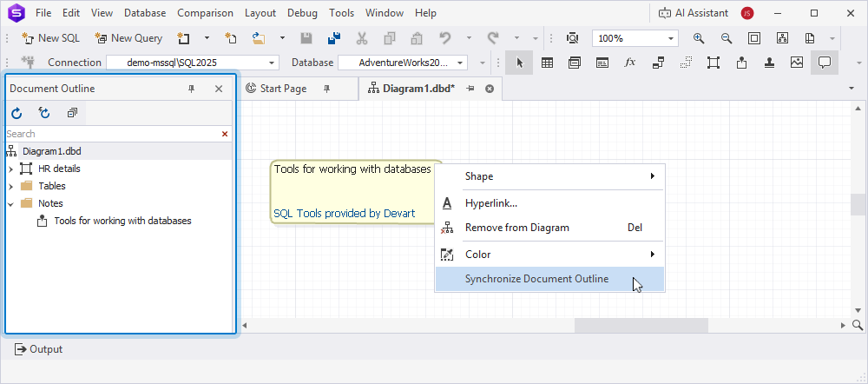Click the SQL Tools provided by Devart link
Viewport: 868px width, 384px height.
tap(345, 214)
